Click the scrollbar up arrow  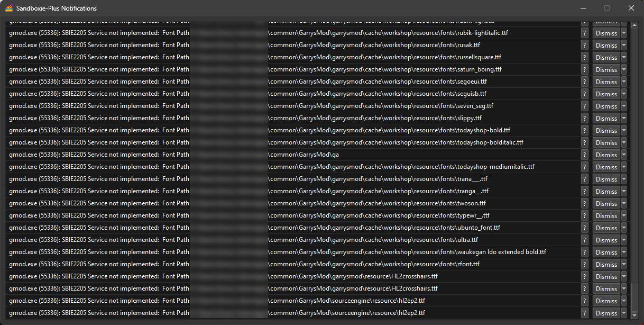pos(634,24)
